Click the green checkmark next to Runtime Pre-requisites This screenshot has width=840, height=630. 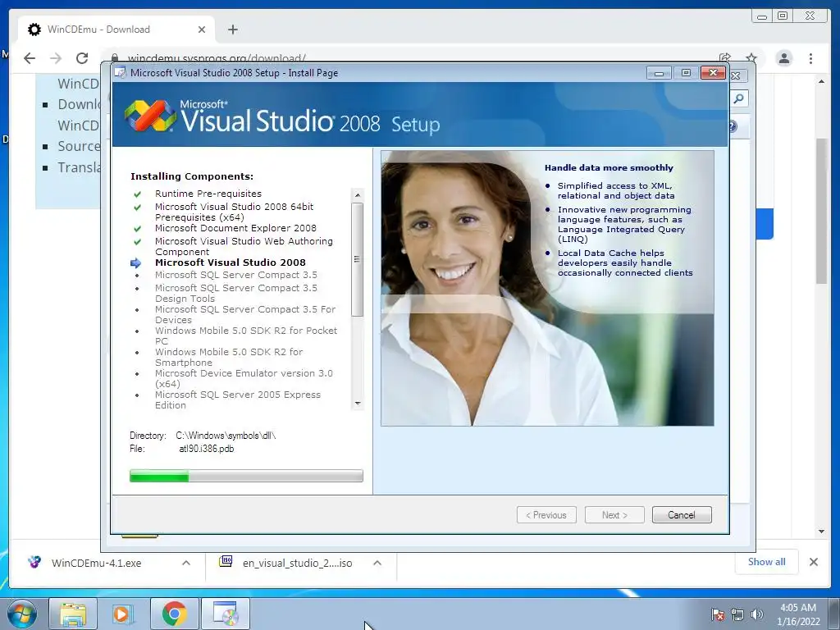[137, 194]
